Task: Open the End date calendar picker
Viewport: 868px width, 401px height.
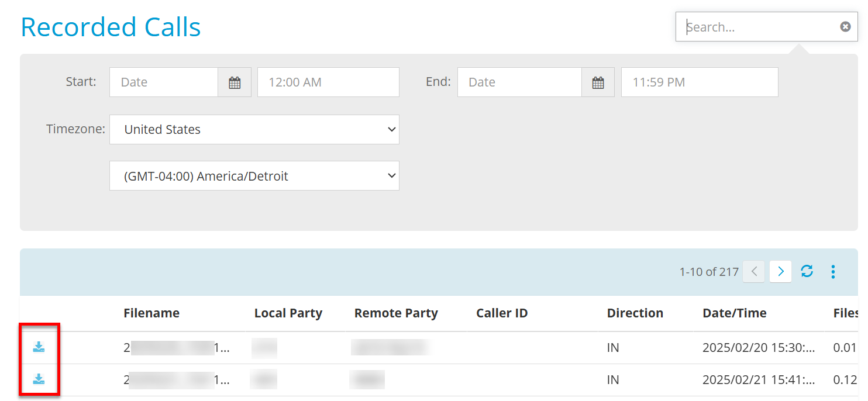Action: (x=598, y=82)
